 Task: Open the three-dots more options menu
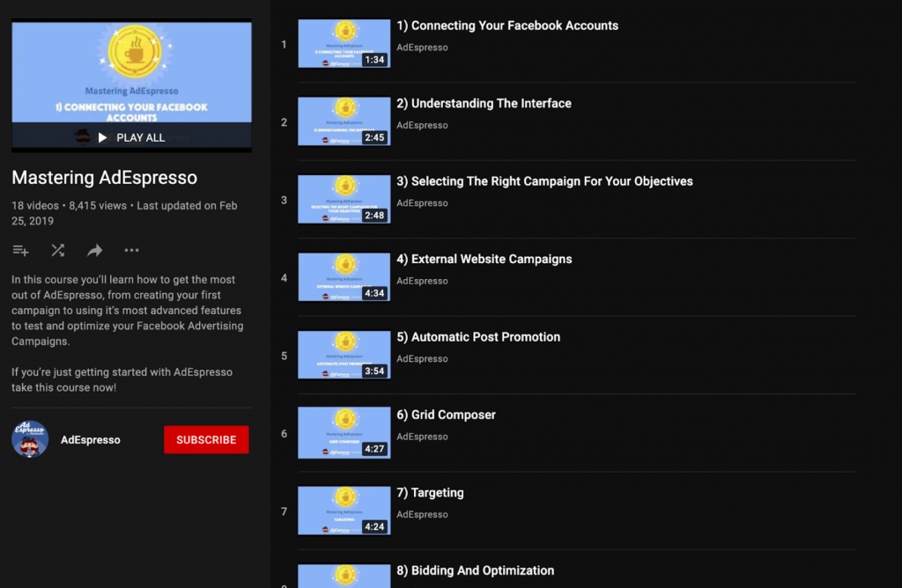[x=132, y=251]
